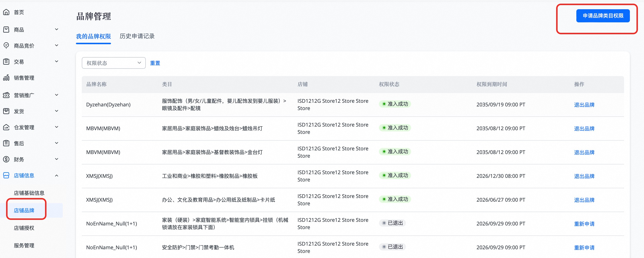This screenshot has width=644, height=258.
Task: Switch to the 历史申请记录 tab
Action: click(x=137, y=36)
